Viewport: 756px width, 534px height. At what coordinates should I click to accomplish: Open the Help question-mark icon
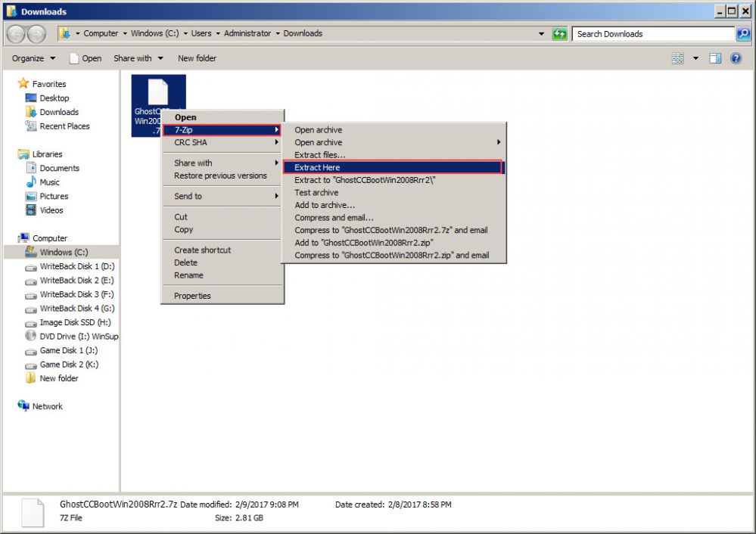pyautogui.click(x=736, y=58)
